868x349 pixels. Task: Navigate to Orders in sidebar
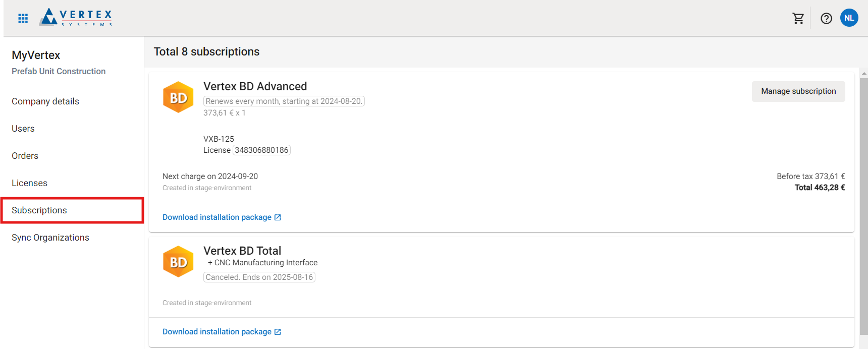(x=25, y=156)
